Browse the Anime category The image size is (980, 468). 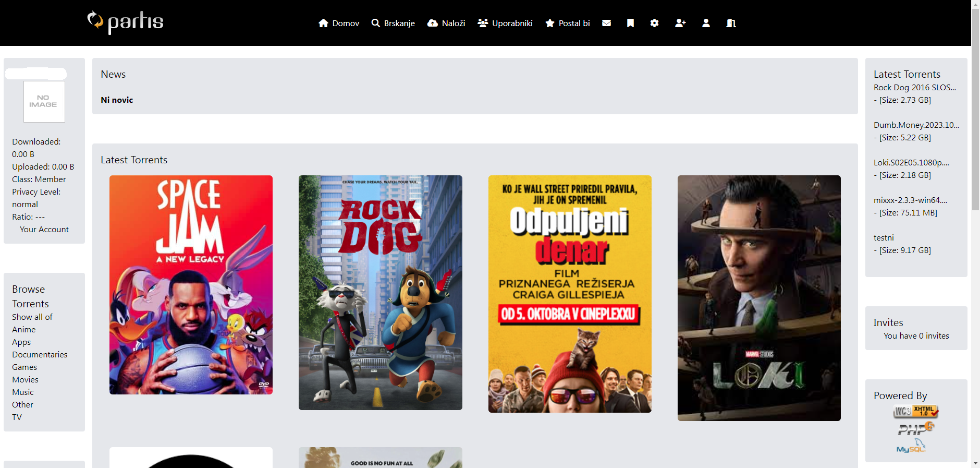point(24,329)
